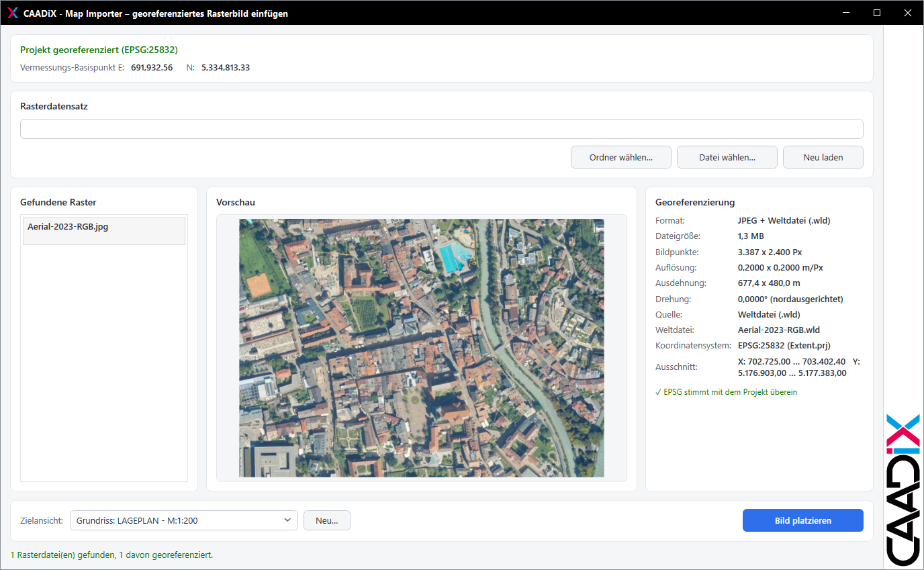The height and width of the screenshot is (570, 924).
Task: Click the resolution value '0,2000 x 0,2000 m/Px'
Action: [780, 267]
